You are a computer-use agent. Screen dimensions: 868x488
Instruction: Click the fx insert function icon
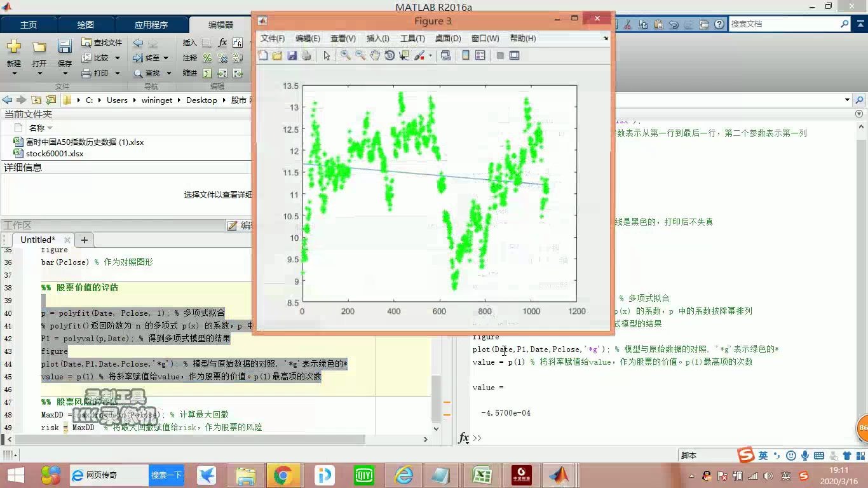(x=222, y=43)
